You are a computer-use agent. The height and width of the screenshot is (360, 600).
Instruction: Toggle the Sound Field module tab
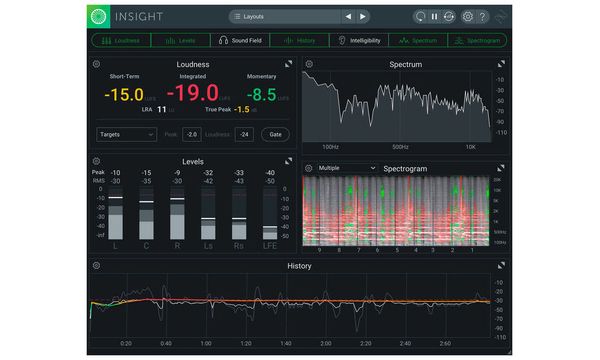240,40
